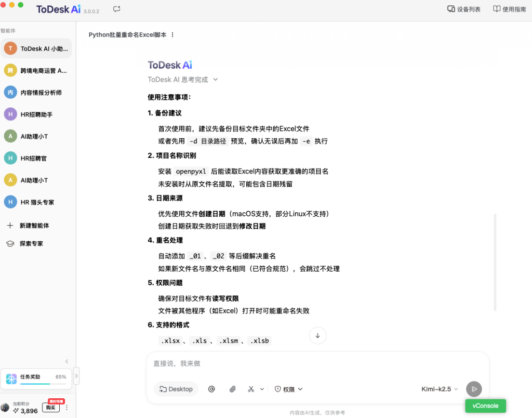The width and height of the screenshot is (532, 418).
Task: Select the 内容情报分析师 agent
Action: (36, 92)
